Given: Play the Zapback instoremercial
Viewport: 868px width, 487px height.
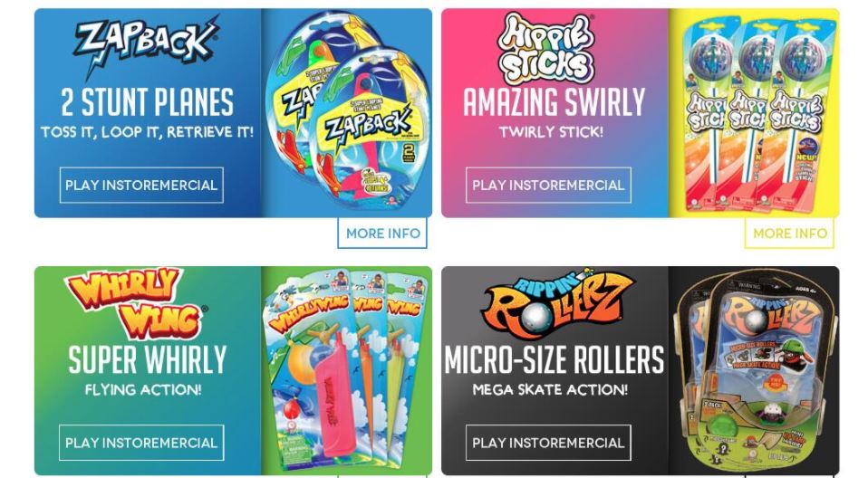Looking at the screenshot, I should 141,186.
